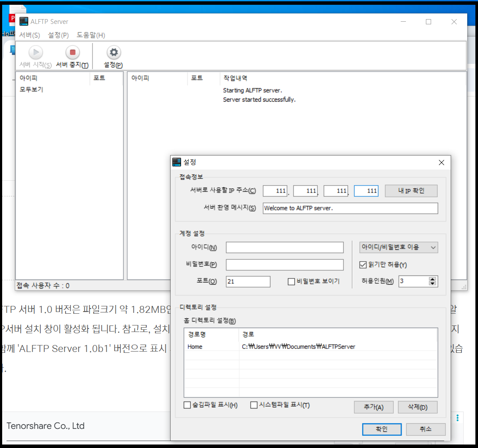Select 'Server started successfully.' log line
The image size is (478, 448).
click(259, 100)
